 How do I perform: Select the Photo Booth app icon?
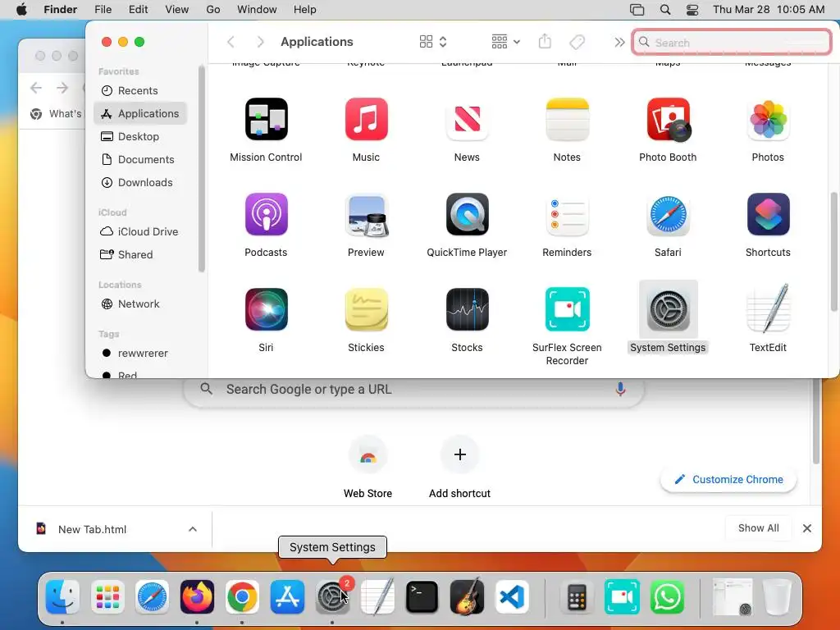click(x=668, y=119)
